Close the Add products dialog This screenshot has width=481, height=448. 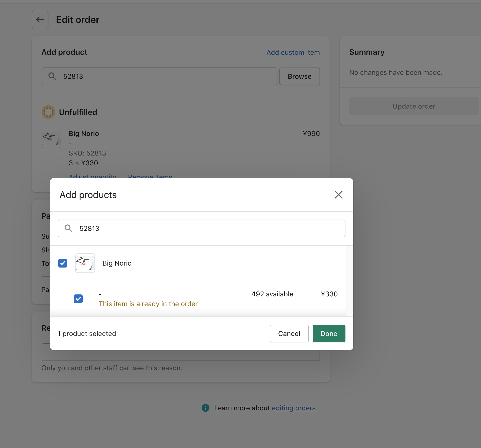(338, 195)
